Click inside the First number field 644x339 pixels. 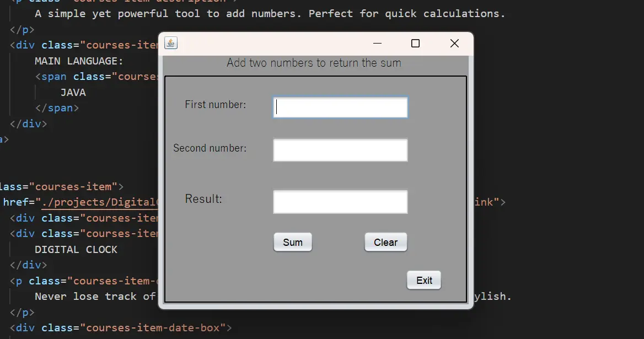point(340,107)
